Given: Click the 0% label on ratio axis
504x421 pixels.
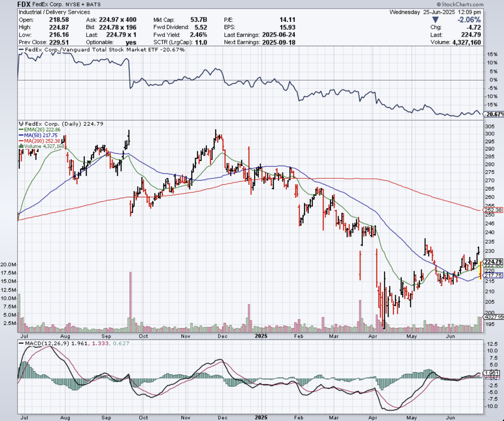Looking at the screenshot, I should point(494,80).
